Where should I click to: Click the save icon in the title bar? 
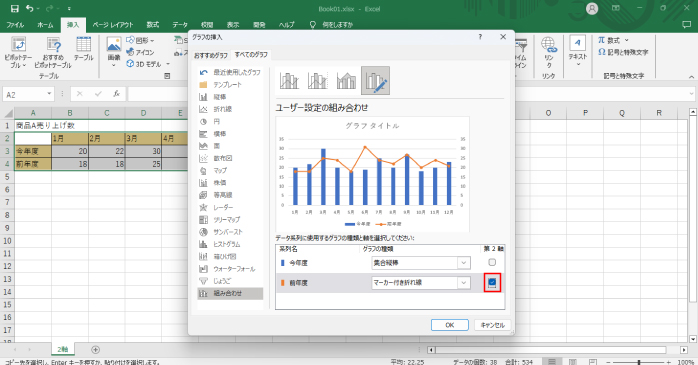[x=15, y=8]
